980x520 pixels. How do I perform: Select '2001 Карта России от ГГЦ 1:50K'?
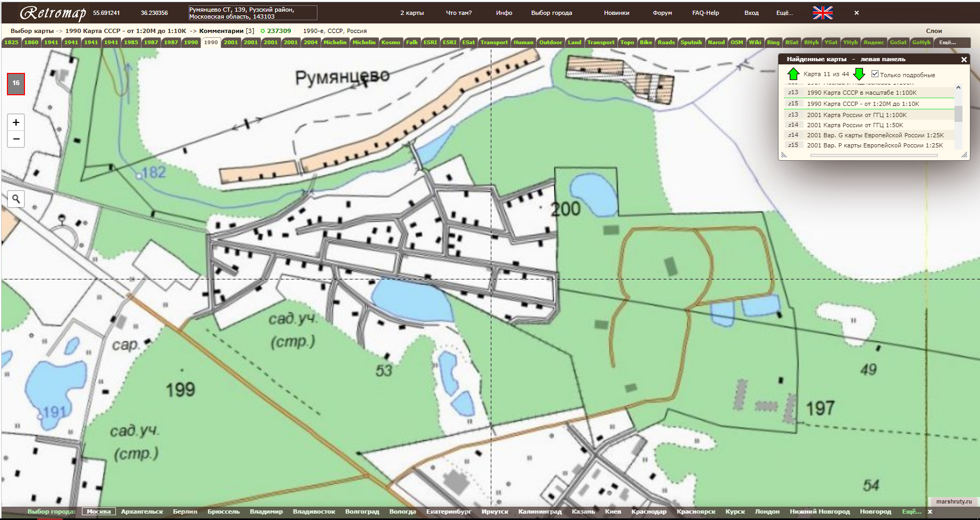click(x=855, y=125)
